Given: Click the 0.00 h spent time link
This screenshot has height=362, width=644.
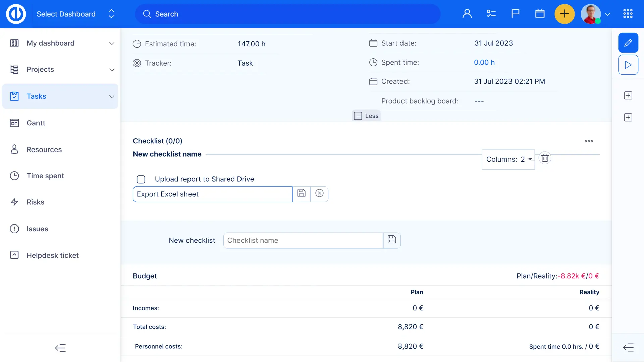Looking at the screenshot, I should coord(484,62).
